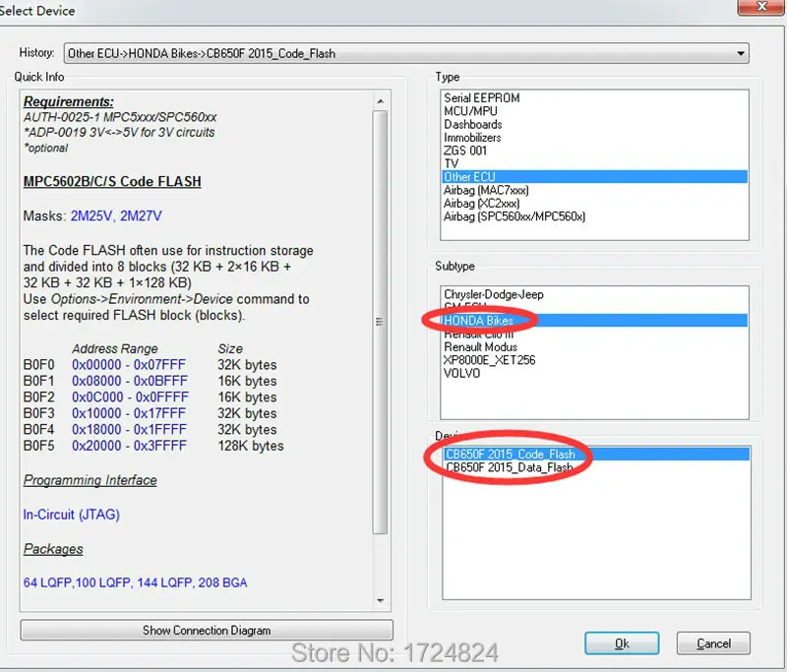Viewport: 787px width, 672px height.
Task: Click Cancel button
Action: coord(713,643)
